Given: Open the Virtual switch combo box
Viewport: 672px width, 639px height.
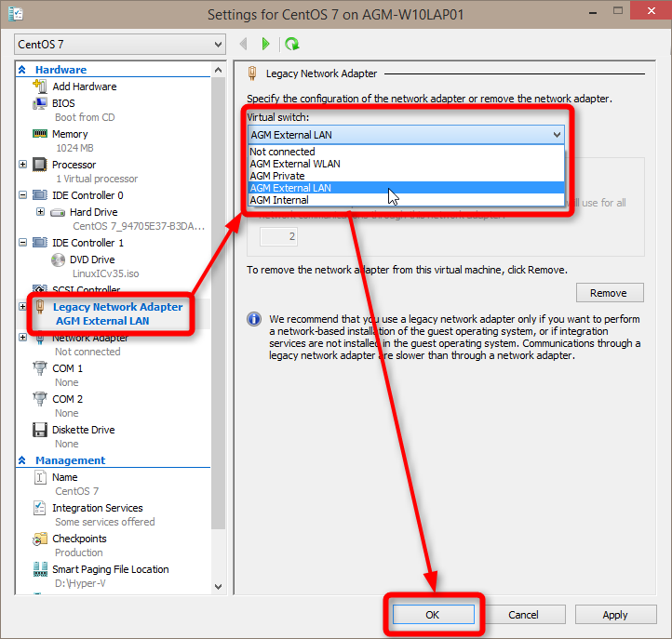Looking at the screenshot, I should [406, 135].
